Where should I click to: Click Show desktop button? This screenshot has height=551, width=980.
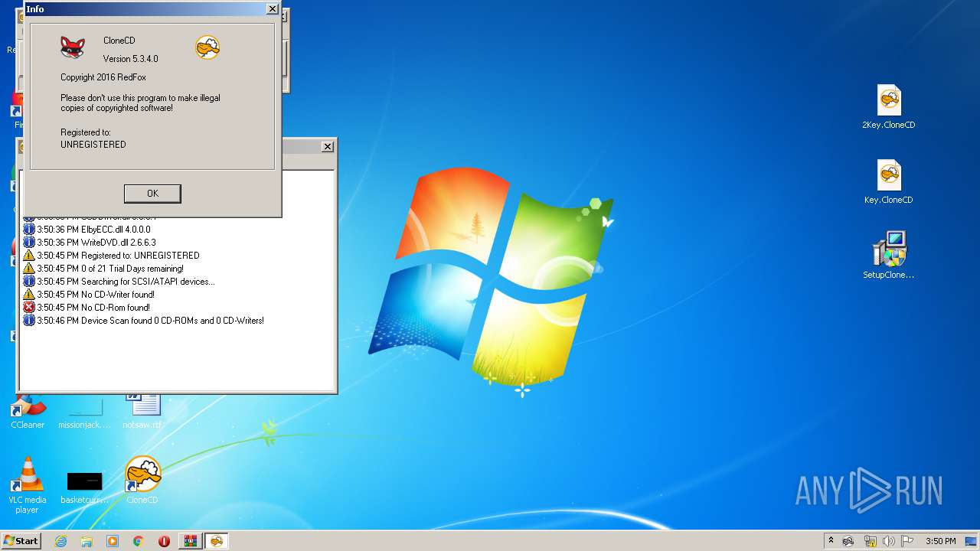(x=971, y=541)
